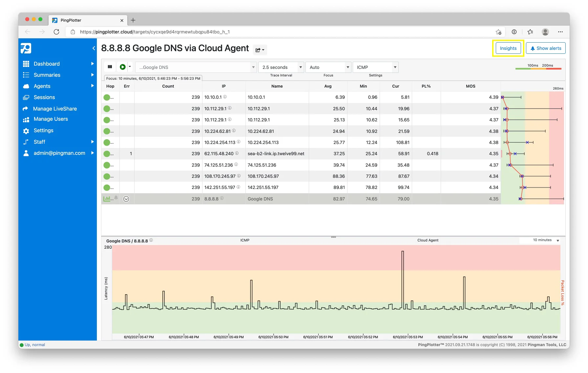Toggle the green hop indicator for 10.10.0.1
588x373 pixels.
coord(107,97)
